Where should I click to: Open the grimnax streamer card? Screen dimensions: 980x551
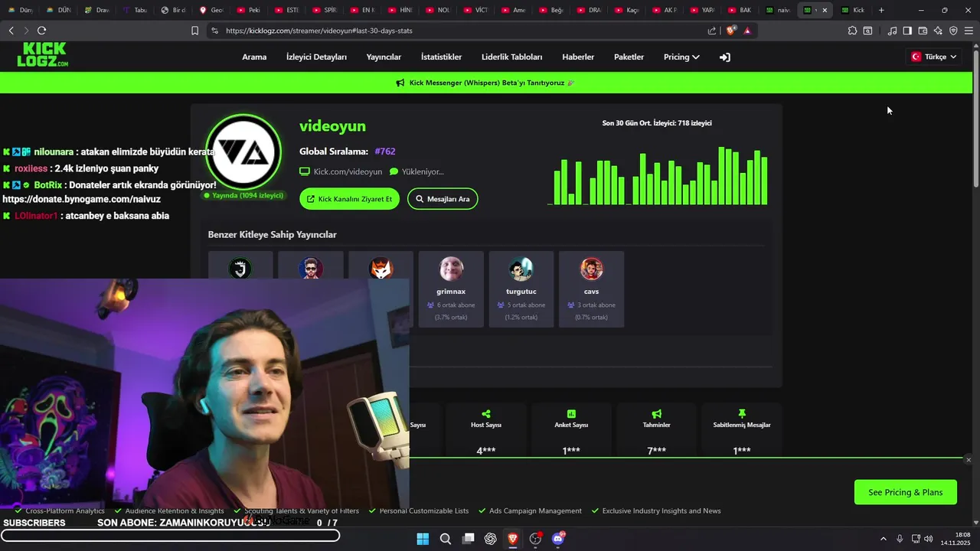pyautogui.click(x=451, y=289)
